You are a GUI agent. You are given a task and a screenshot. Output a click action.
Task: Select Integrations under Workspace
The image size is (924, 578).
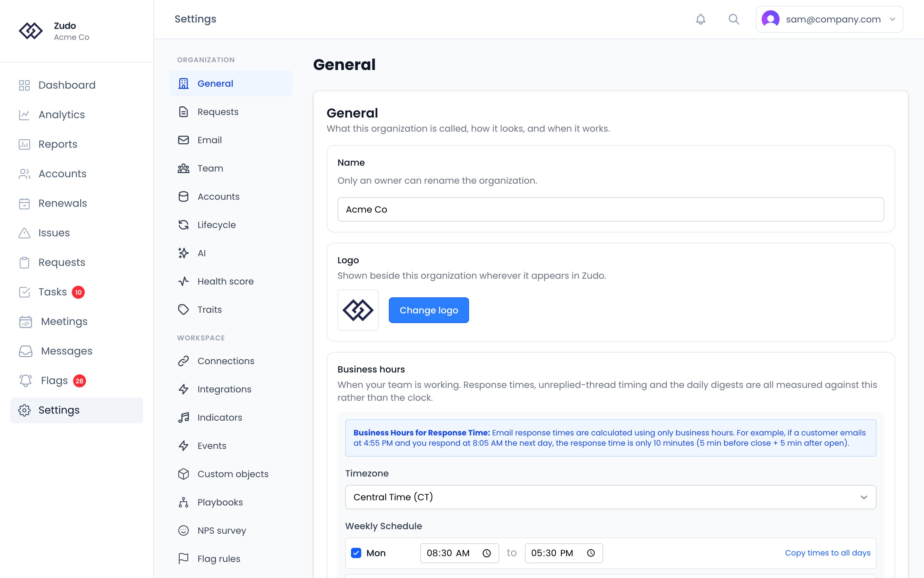(231, 389)
